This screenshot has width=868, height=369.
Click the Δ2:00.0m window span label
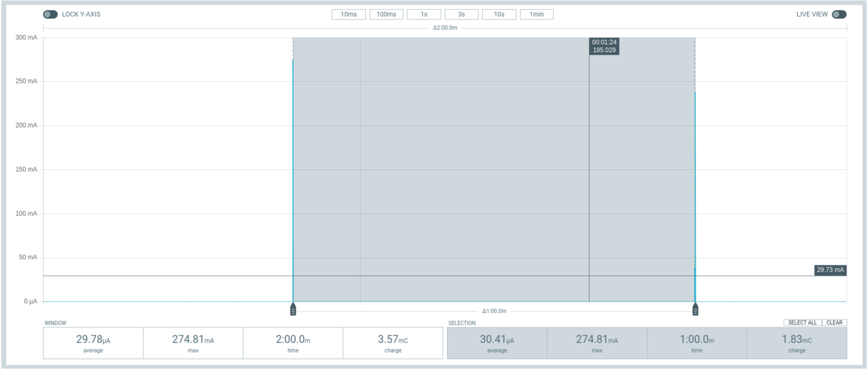tap(445, 28)
